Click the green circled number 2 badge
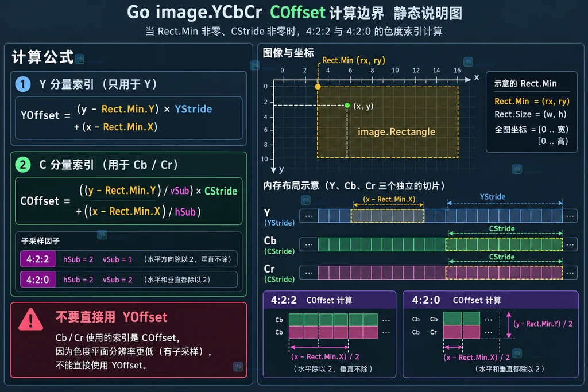The width and height of the screenshot is (588, 392). pyautogui.click(x=23, y=165)
